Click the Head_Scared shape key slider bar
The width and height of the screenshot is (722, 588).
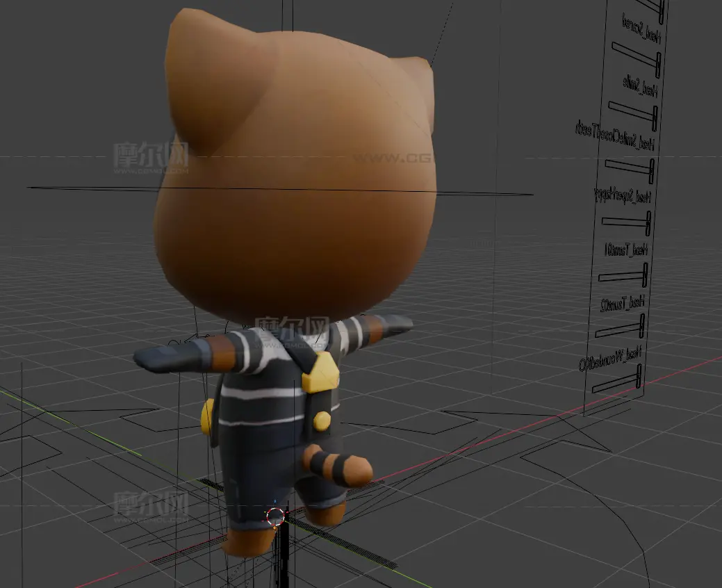coord(637,60)
